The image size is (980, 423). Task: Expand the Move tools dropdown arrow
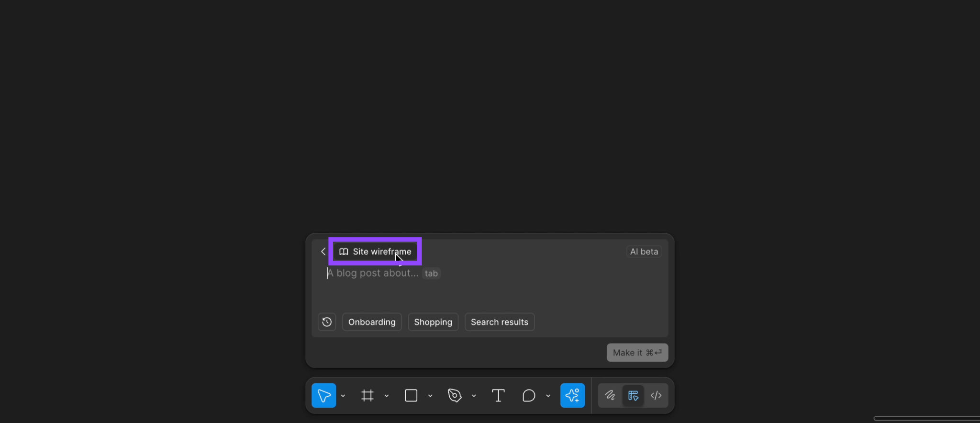pos(343,396)
